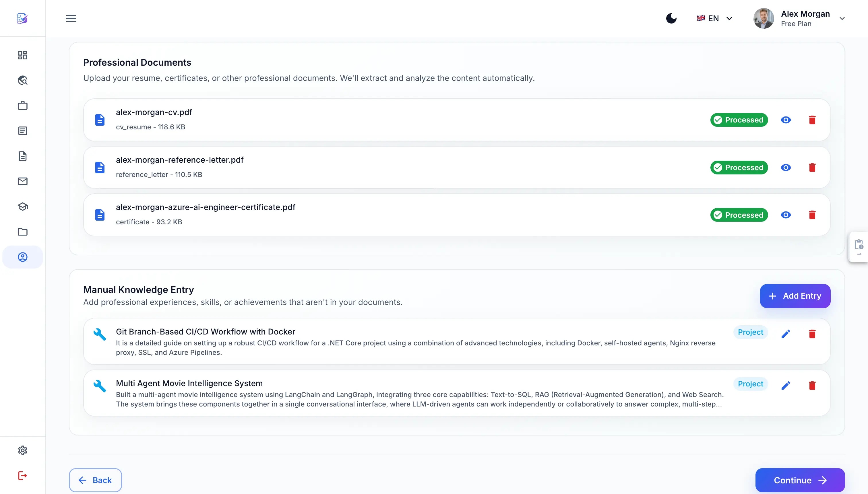This screenshot has height=494, width=868.
Task: Toggle dark mode with the moon icon
Action: (x=671, y=18)
